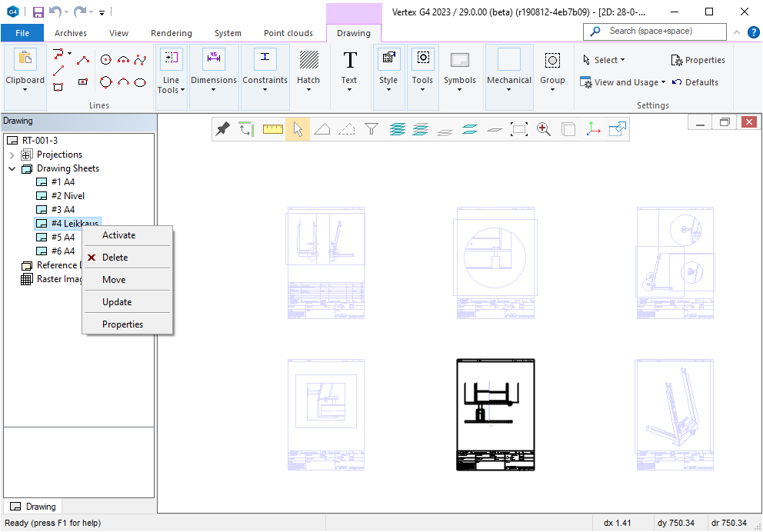This screenshot has width=763, height=532.
Task: Click the Search input field
Action: point(661,32)
